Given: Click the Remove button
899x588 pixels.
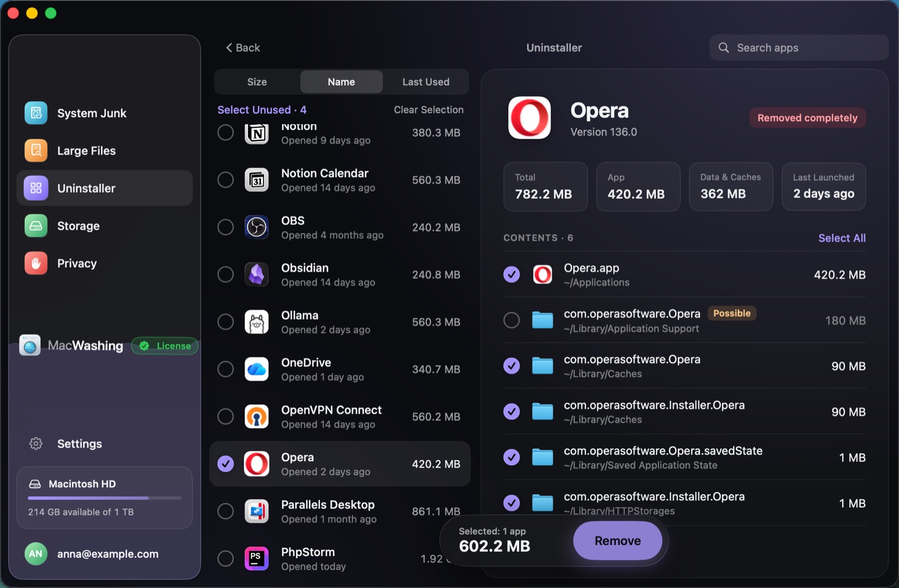Looking at the screenshot, I should tap(618, 540).
